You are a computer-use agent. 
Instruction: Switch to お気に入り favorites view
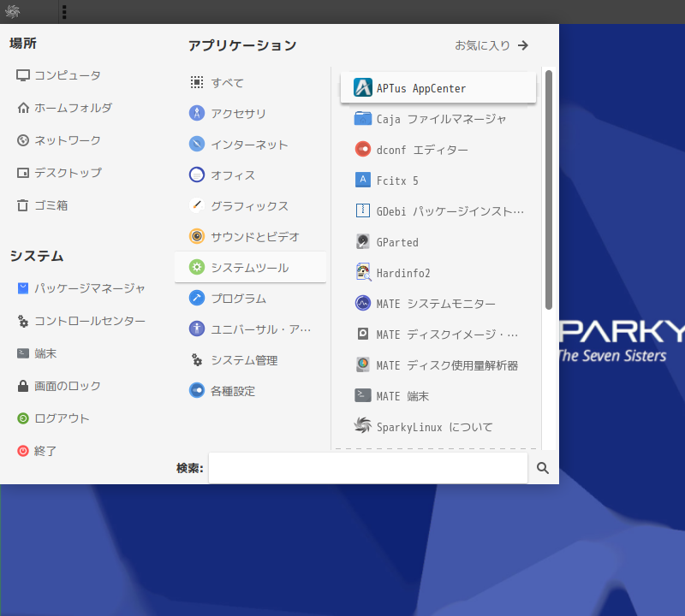[491, 45]
